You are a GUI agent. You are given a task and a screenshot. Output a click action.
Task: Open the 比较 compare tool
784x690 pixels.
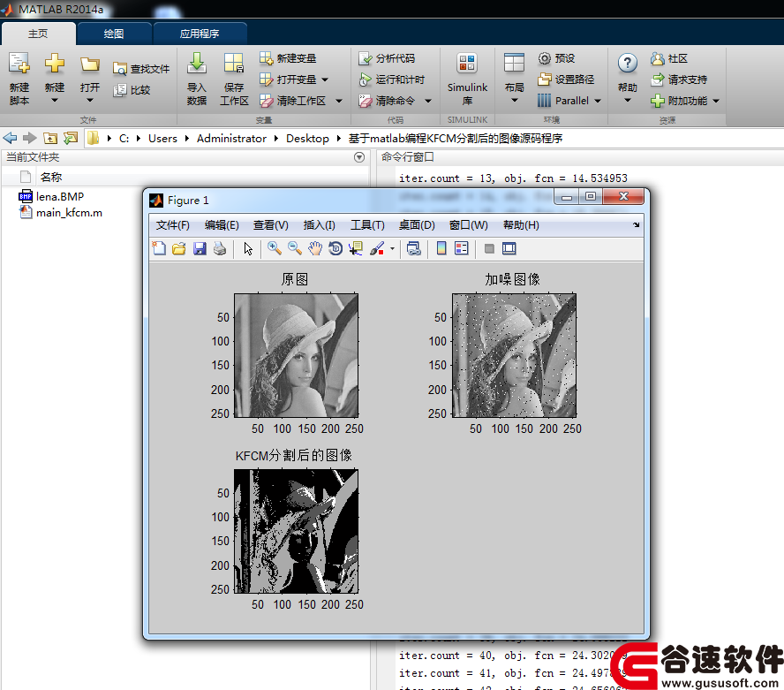(x=132, y=90)
